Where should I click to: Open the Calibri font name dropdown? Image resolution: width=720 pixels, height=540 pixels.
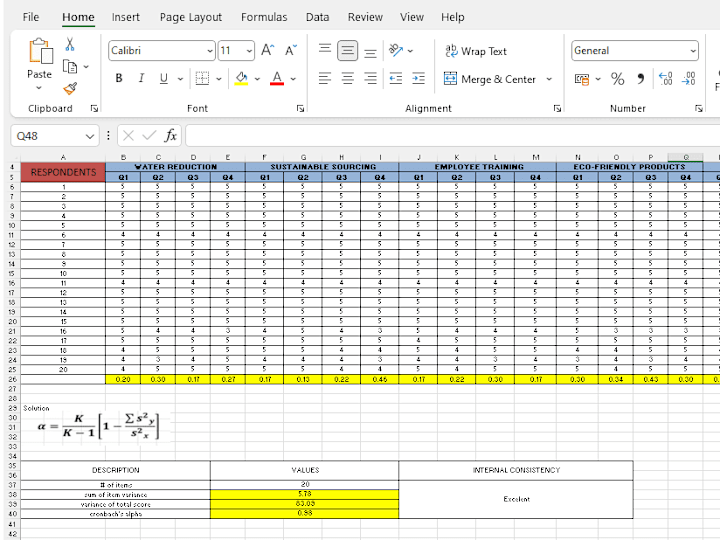tap(210, 51)
